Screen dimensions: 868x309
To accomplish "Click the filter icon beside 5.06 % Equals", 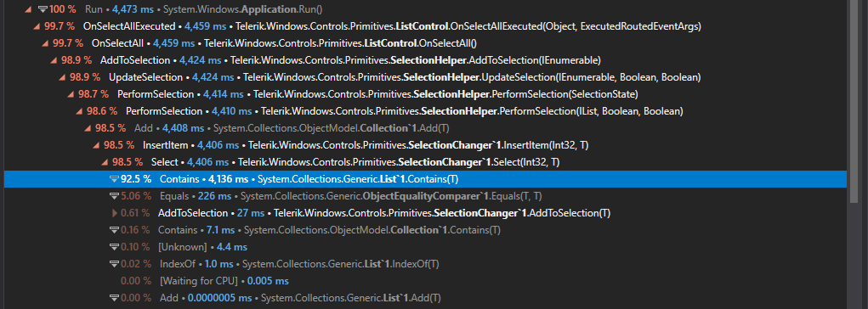I will (x=114, y=196).
